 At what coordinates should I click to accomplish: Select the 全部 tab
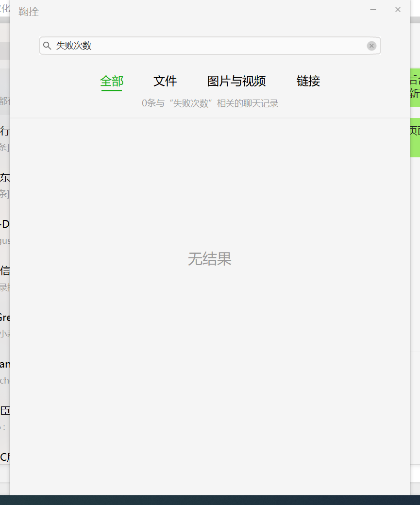click(x=112, y=81)
